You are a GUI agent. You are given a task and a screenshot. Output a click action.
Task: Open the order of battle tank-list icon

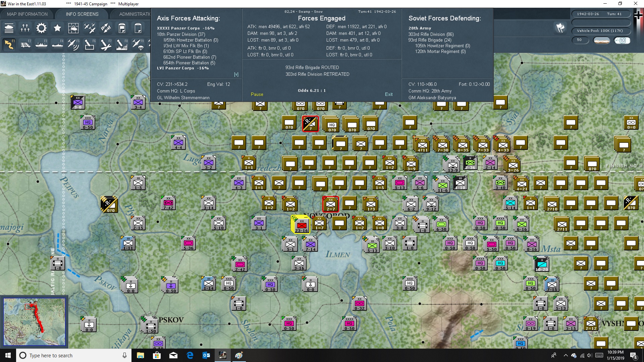(x=9, y=28)
